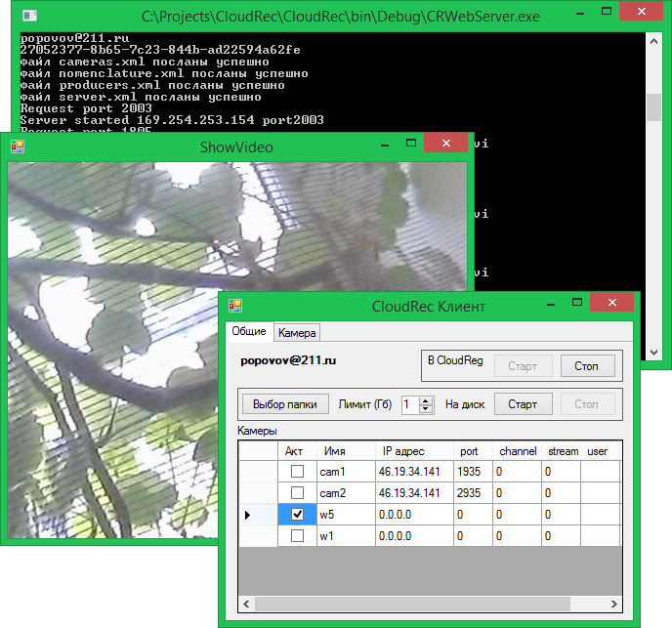
Task: Maximize the CRWebServer console window
Action: click(x=606, y=12)
